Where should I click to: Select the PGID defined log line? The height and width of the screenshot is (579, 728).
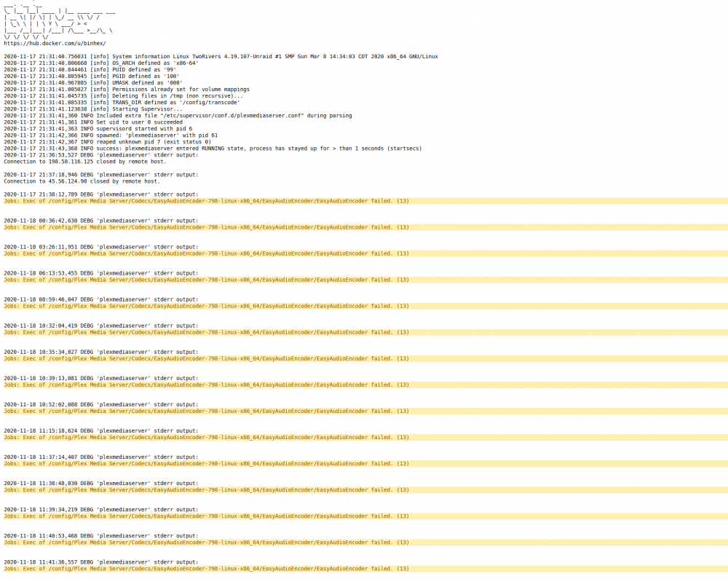point(92,76)
